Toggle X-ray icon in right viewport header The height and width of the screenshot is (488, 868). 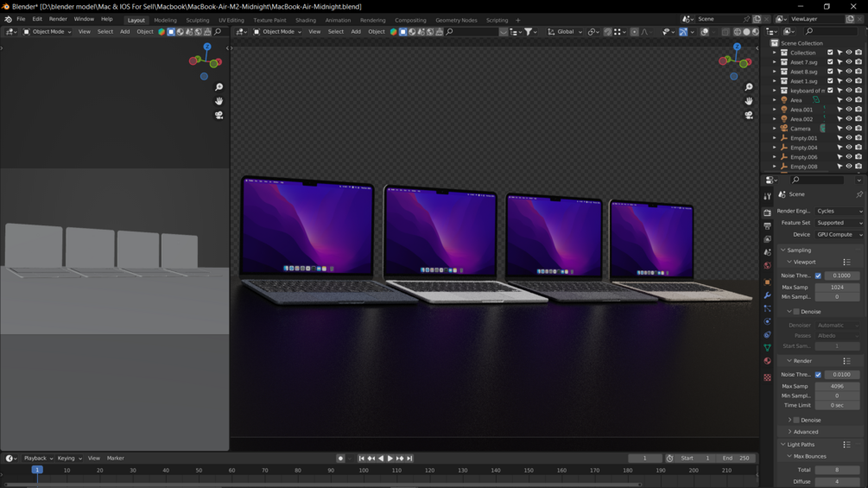pyautogui.click(x=725, y=32)
